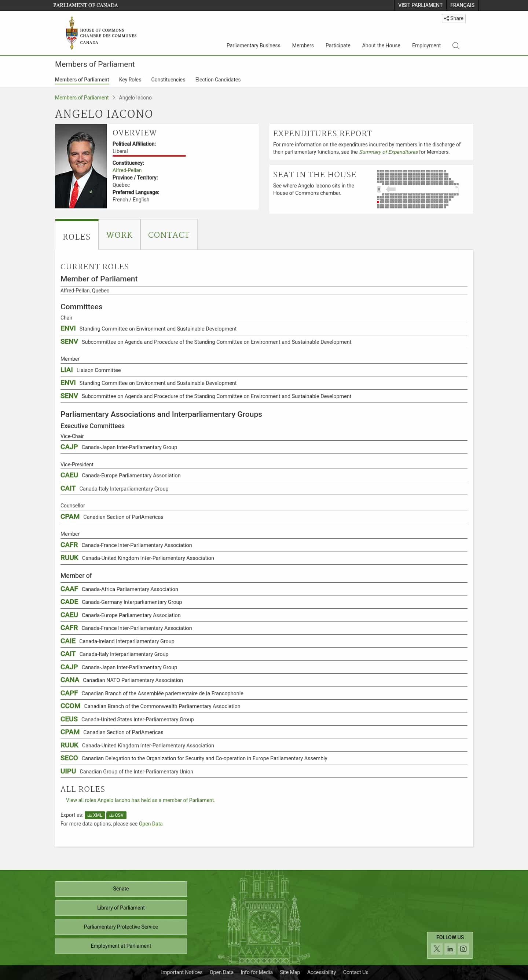The image size is (528, 980).
Task: Open LinkedIn from the Follow Us panel
Action: click(x=450, y=949)
